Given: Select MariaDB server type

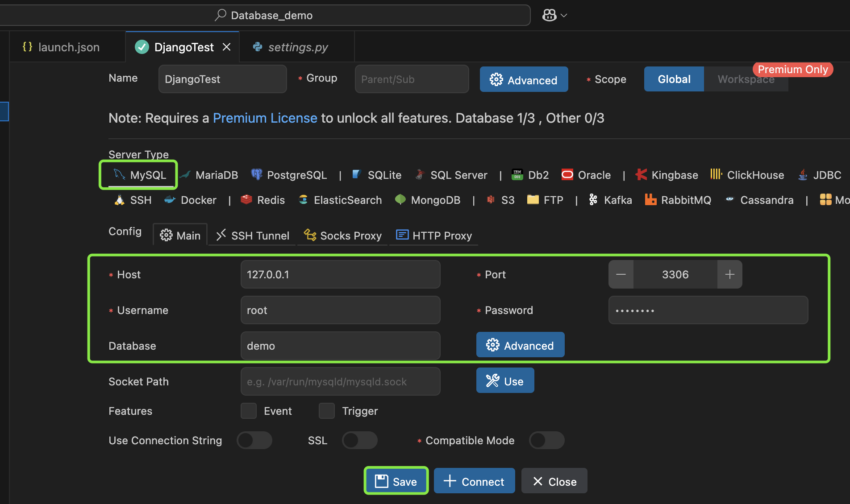Looking at the screenshot, I should [210, 175].
